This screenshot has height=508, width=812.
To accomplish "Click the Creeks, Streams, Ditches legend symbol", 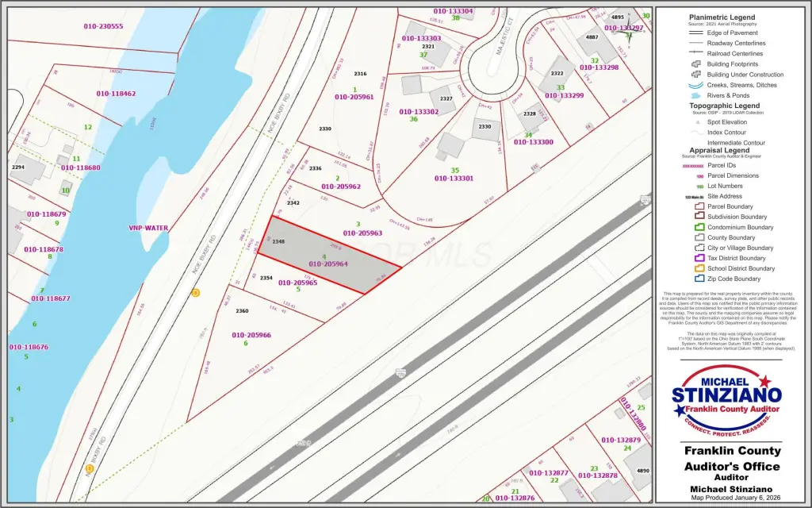I will pos(695,85).
